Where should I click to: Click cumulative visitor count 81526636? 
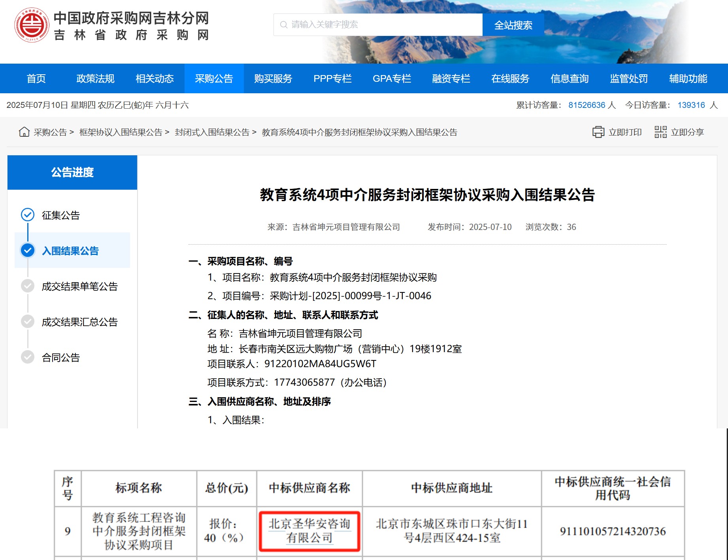pyautogui.click(x=587, y=105)
